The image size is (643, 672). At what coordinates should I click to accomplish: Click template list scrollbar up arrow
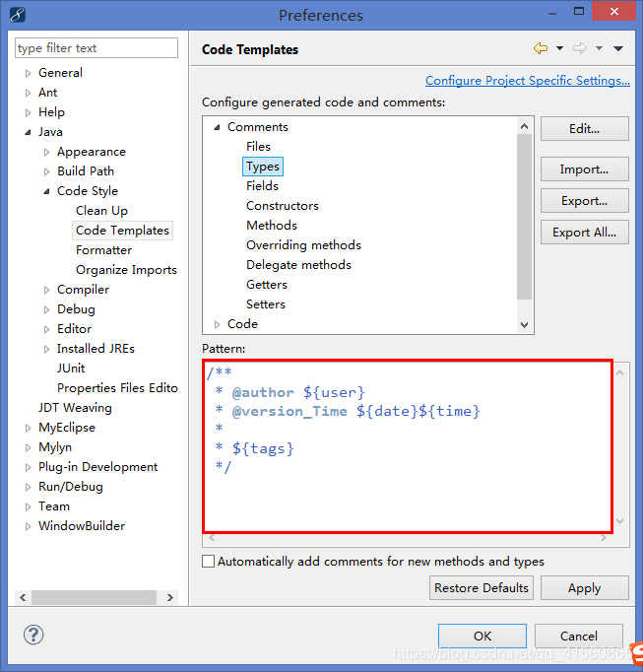524,126
